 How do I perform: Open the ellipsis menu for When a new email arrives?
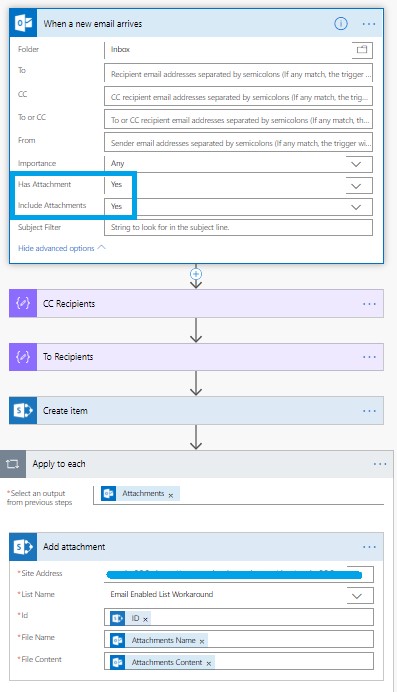[369, 24]
